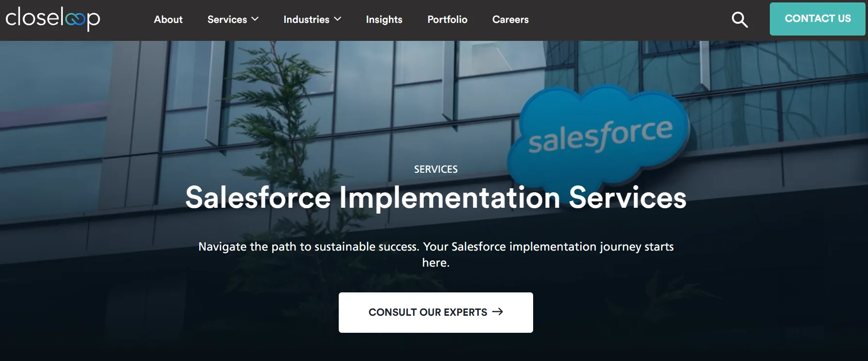Select the Industries menu label
The width and height of the screenshot is (868, 361).
point(306,19)
